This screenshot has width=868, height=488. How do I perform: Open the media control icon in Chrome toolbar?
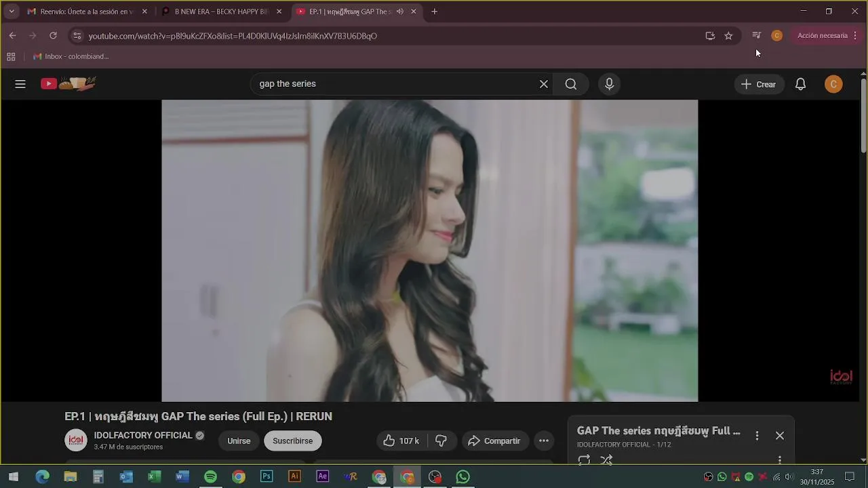(757, 36)
